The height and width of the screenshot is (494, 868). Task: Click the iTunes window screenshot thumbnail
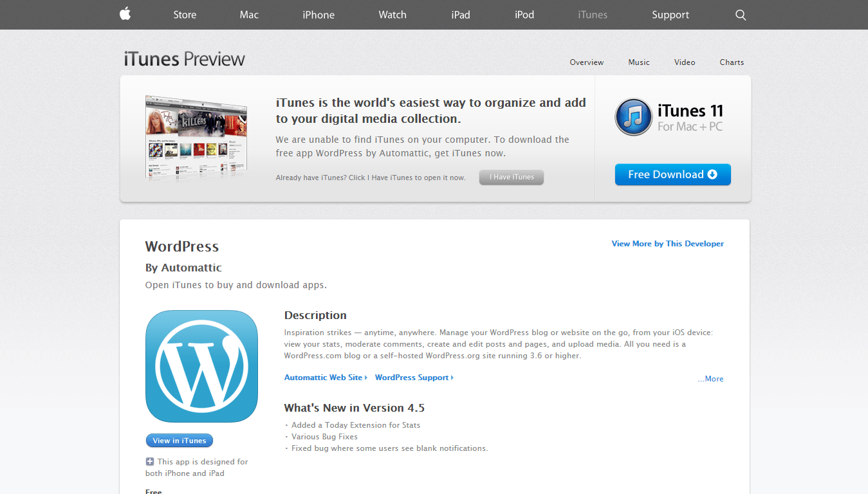pyautogui.click(x=196, y=138)
